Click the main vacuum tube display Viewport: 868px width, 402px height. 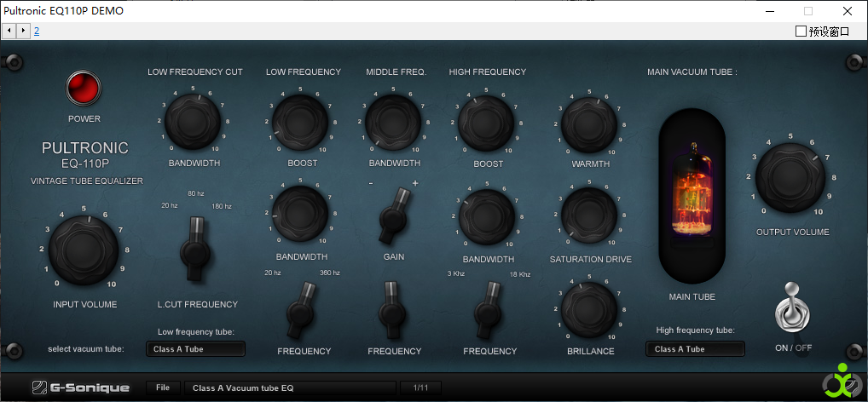coord(692,195)
